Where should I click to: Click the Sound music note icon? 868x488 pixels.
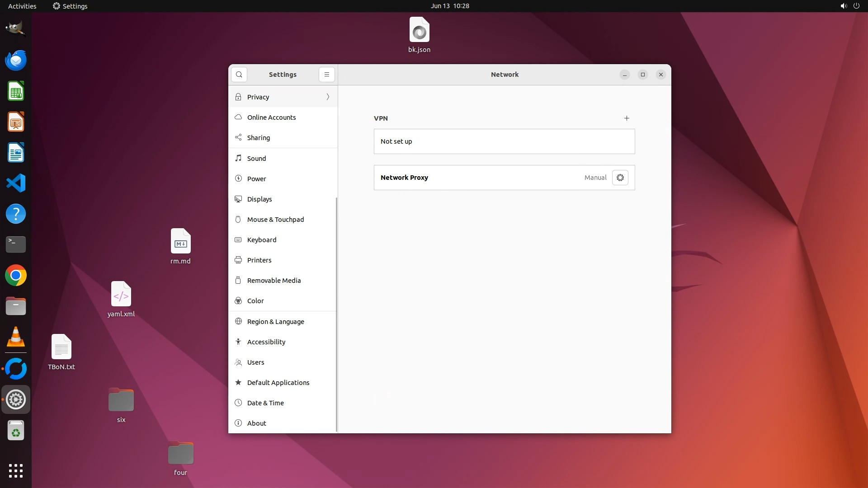click(x=238, y=158)
